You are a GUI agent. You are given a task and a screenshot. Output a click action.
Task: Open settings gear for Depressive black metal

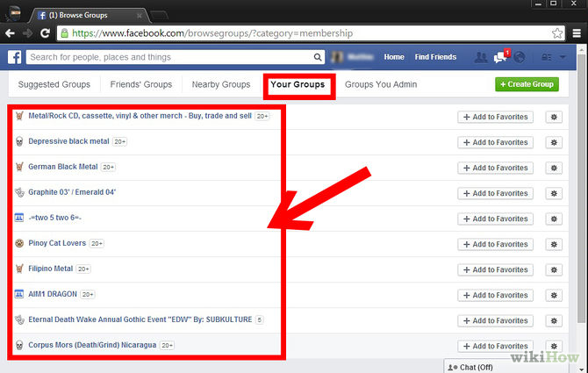(x=554, y=142)
